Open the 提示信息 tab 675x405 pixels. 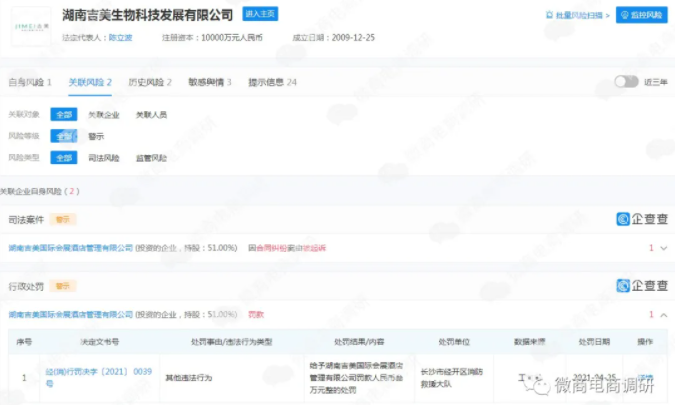click(x=272, y=82)
